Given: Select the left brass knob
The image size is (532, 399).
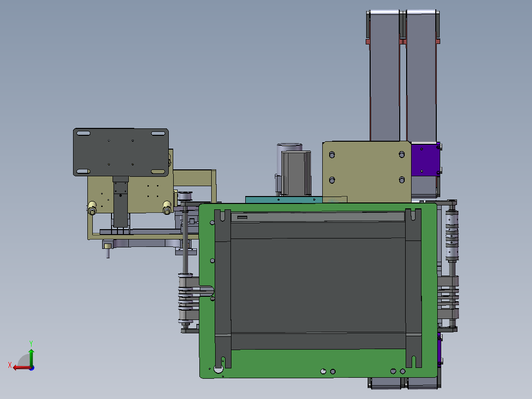Looking at the screenshot, I should (92, 208).
